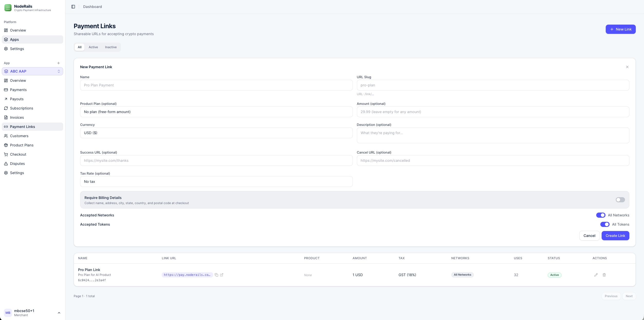644x320 pixels.
Task: Select the Active filter tab
Action: click(93, 47)
